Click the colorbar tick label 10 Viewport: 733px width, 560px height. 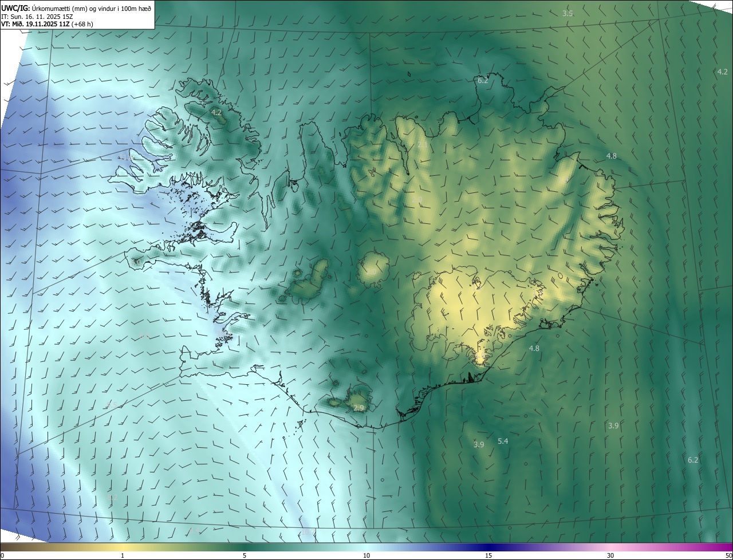point(366,555)
